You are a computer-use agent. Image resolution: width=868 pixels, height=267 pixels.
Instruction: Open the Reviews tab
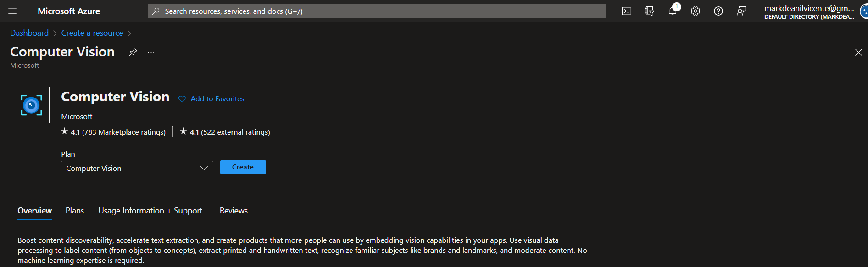click(x=233, y=211)
